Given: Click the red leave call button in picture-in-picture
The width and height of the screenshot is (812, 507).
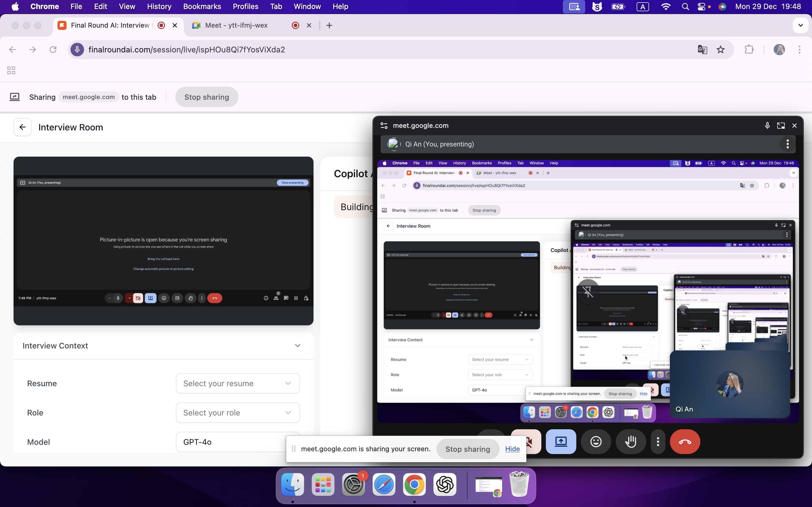Looking at the screenshot, I should click(685, 442).
